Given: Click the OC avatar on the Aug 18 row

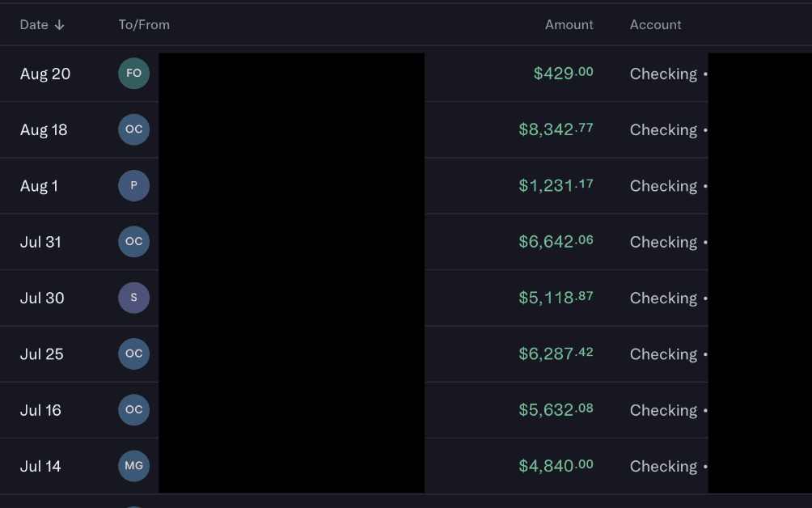Looking at the screenshot, I should pyautogui.click(x=134, y=129).
